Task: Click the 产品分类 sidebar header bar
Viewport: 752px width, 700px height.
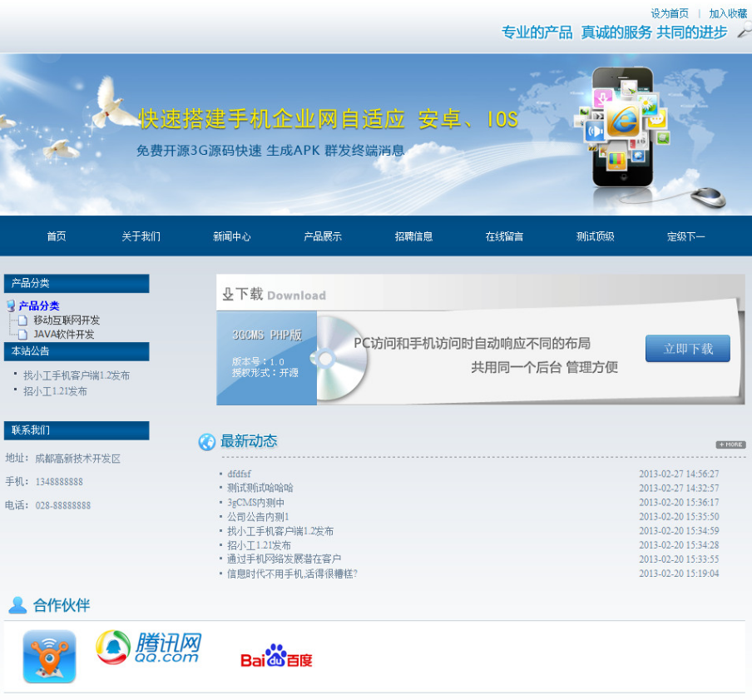Action: coord(77,284)
